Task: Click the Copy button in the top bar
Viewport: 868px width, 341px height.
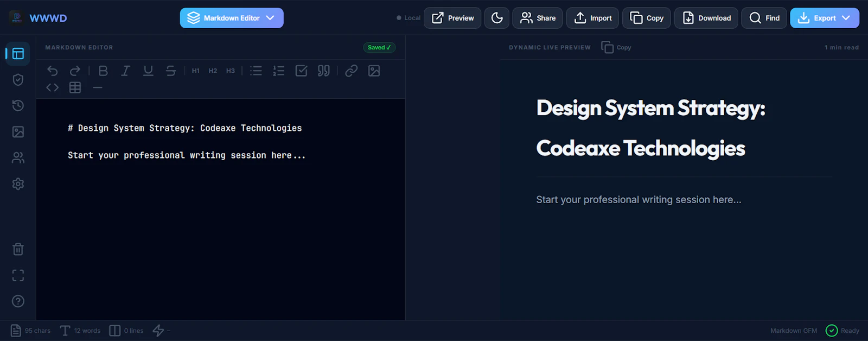Action: [647, 18]
